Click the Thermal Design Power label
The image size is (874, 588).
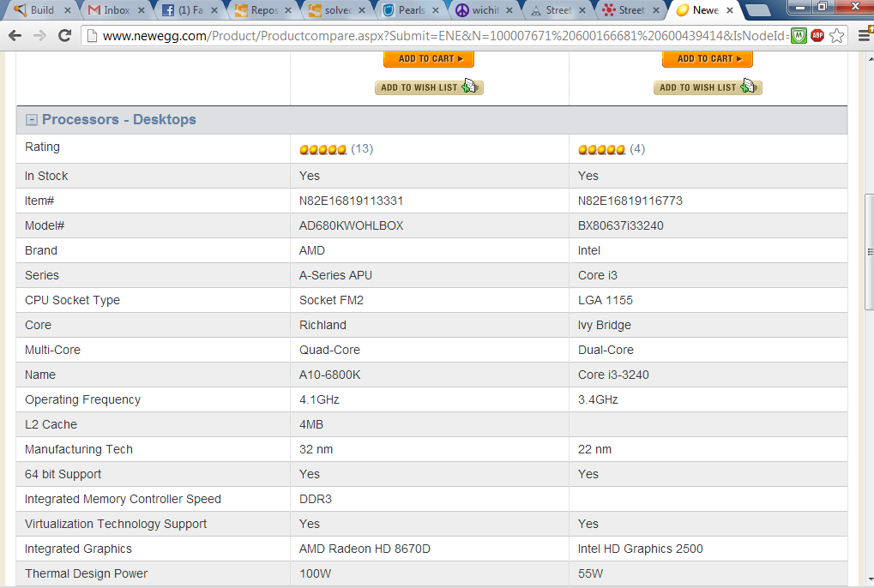click(x=87, y=573)
